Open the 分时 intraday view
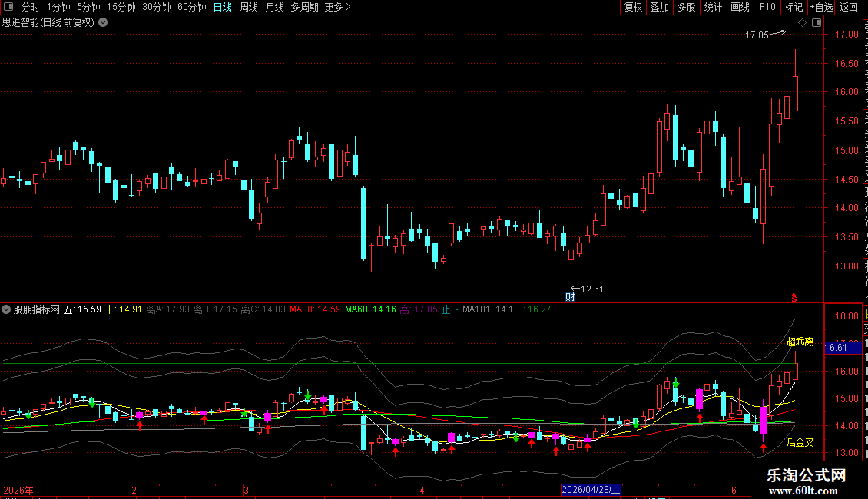Image resolution: width=868 pixels, height=499 pixels. (31, 7)
